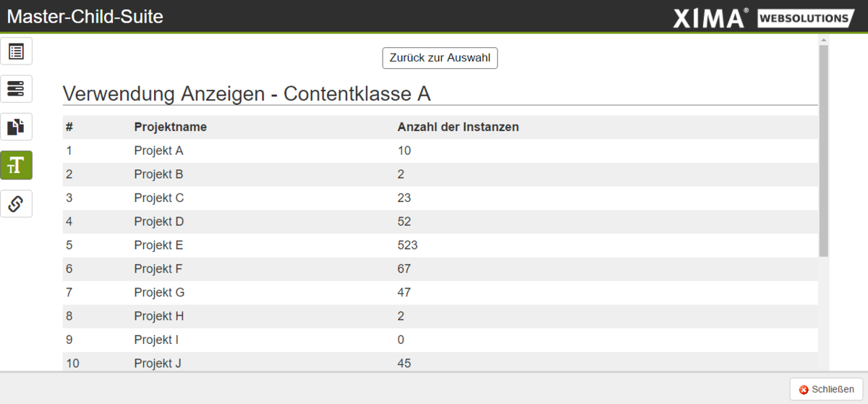
Task: Select the Projekt E row
Action: click(441, 245)
